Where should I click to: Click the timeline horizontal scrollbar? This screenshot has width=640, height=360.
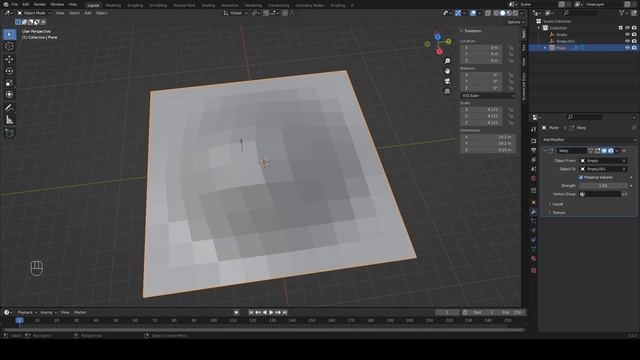pyautogui.click(x=264, y=329)
